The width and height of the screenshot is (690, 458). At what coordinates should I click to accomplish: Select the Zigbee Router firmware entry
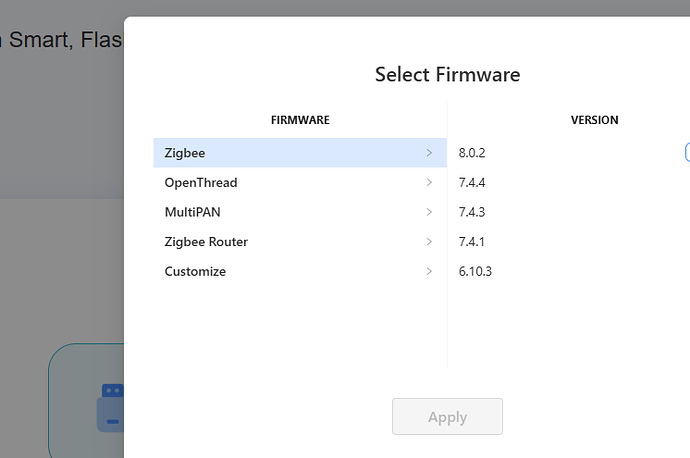pos(300,242)
